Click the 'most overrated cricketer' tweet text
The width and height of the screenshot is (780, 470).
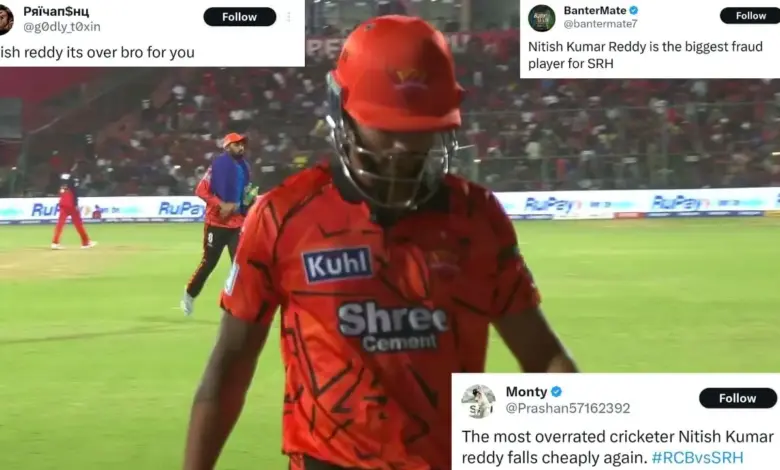[x=617, y=447]
